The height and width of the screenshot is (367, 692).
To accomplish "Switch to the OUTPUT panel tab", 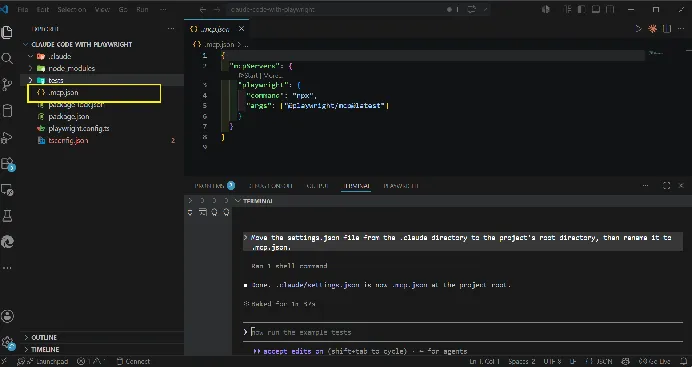I will pos(317,186).
